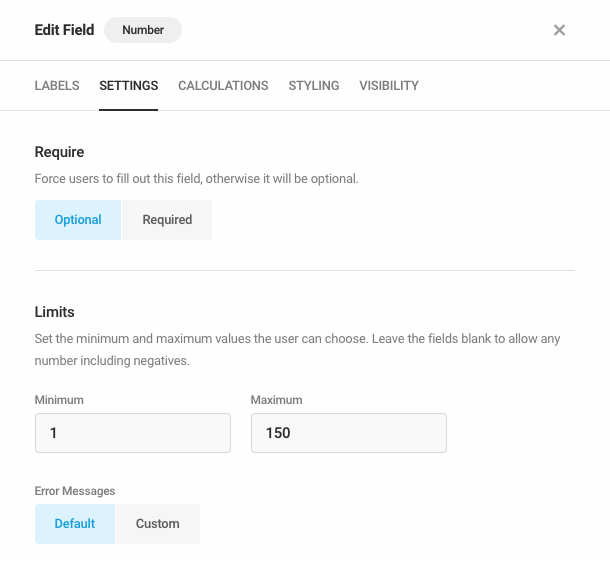The image size is (610, 564).
Task: Close the Edit Field panel
Action: (559, 30)
